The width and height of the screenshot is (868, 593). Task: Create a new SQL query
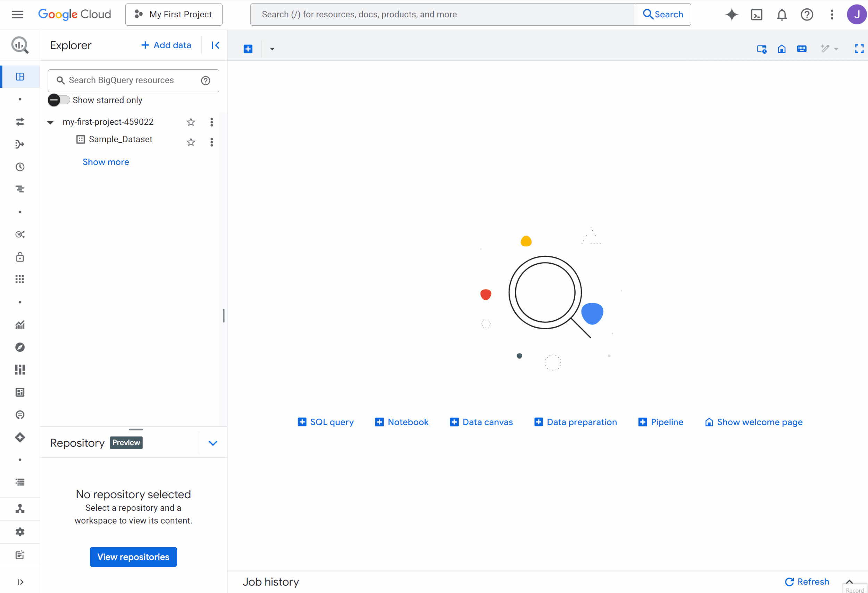point(325,422)
